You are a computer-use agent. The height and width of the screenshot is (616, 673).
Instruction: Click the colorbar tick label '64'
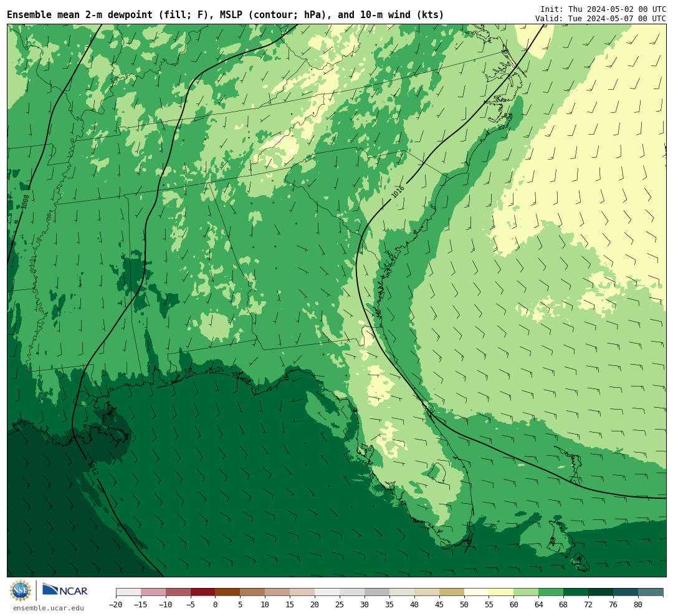click(x=539, y=604)
